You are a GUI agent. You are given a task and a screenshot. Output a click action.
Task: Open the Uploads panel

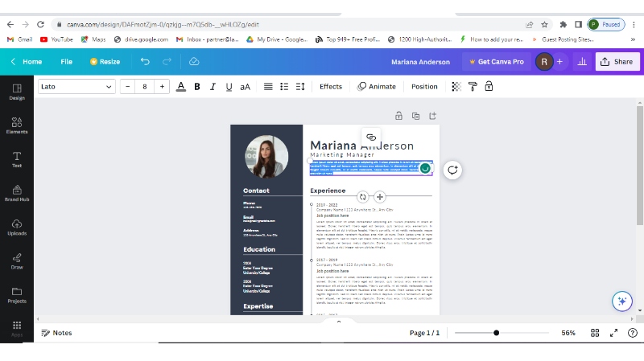16,228
